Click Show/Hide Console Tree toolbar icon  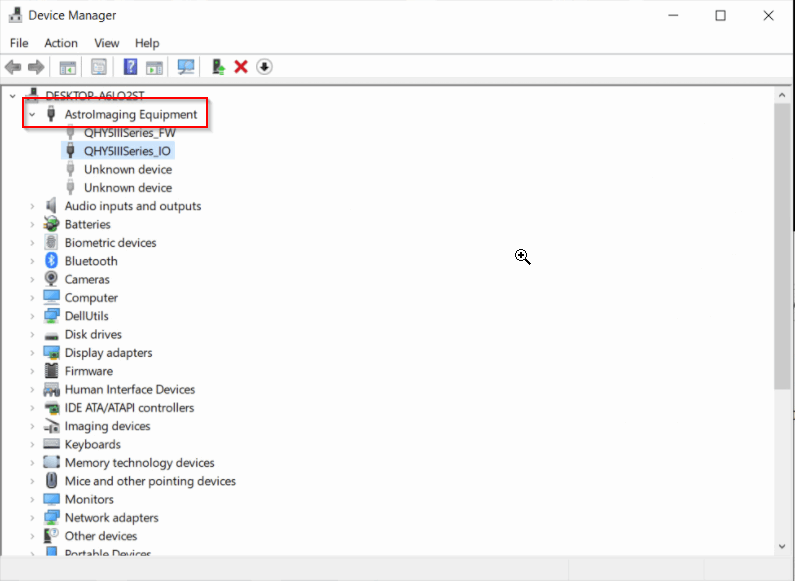click(x=67, y=67)
